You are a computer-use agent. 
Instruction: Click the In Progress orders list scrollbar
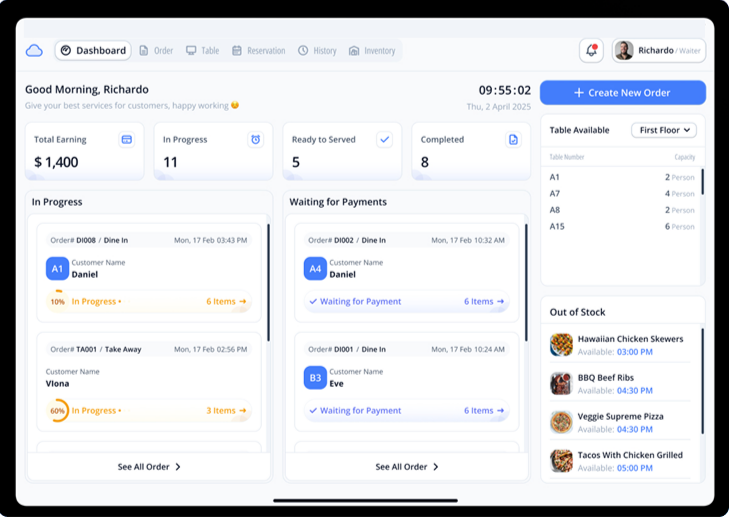268,283
